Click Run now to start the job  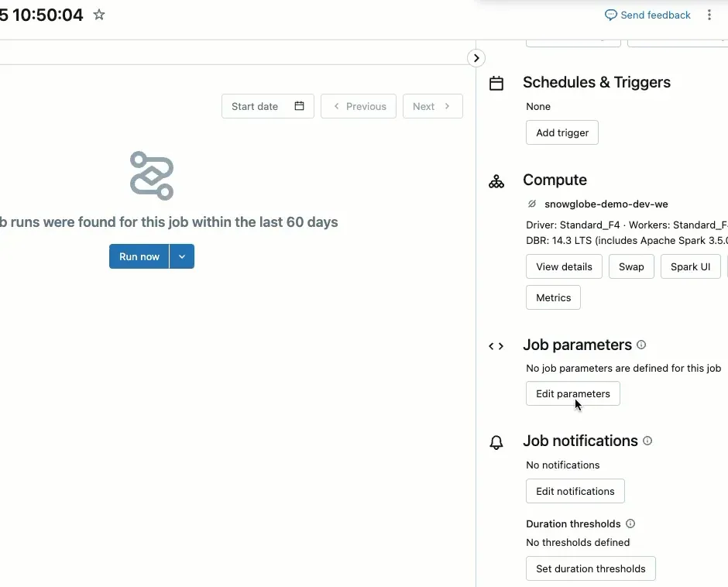click(139, 256)
